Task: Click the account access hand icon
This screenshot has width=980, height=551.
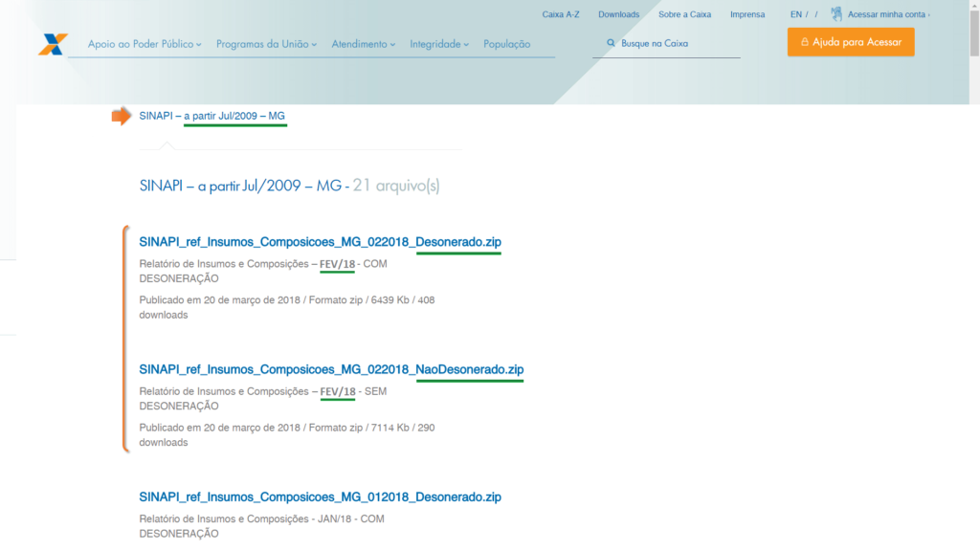Action: click(836, 14)
